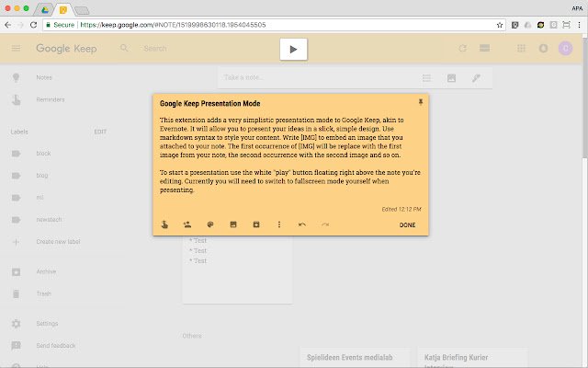The height and width of the screenshot is (368, 588).
Task: Click EDIT next to Labels
Action: pyautogui.click(x=100, y=132)
